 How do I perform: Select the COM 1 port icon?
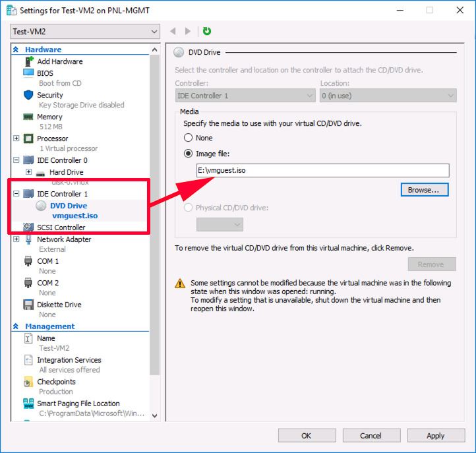click(28, 261)
